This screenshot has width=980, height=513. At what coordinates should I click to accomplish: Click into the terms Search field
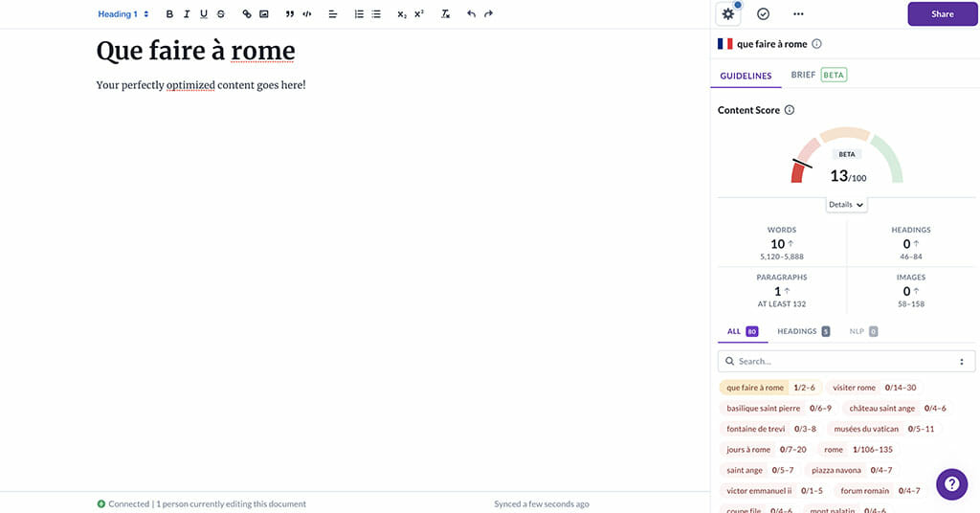(x=846, y=361)
